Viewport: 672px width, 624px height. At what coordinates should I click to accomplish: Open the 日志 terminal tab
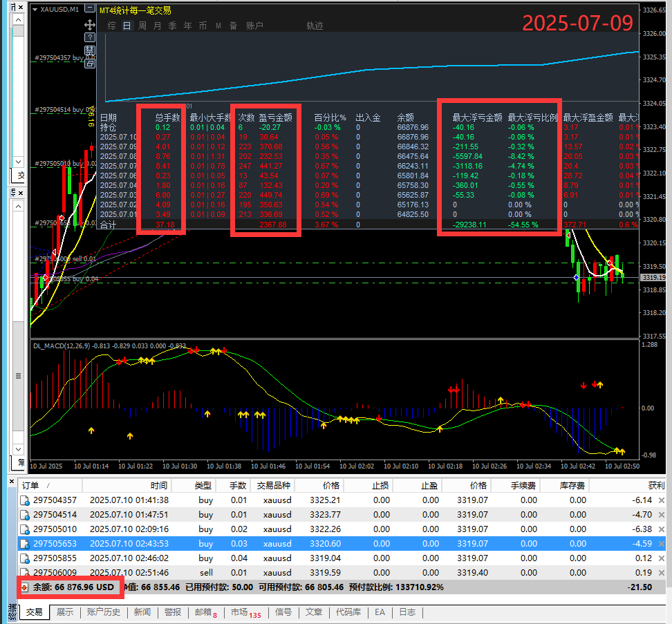[x=407, y=612]
